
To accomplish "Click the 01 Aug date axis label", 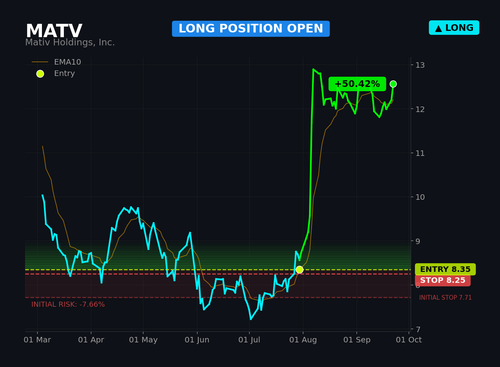I will click(x=303, y=340).
